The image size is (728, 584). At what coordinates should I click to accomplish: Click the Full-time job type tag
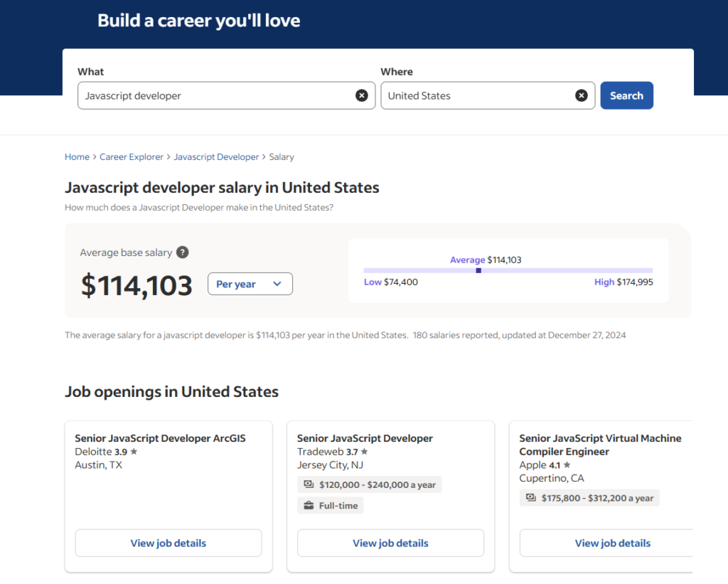[331, 506]
